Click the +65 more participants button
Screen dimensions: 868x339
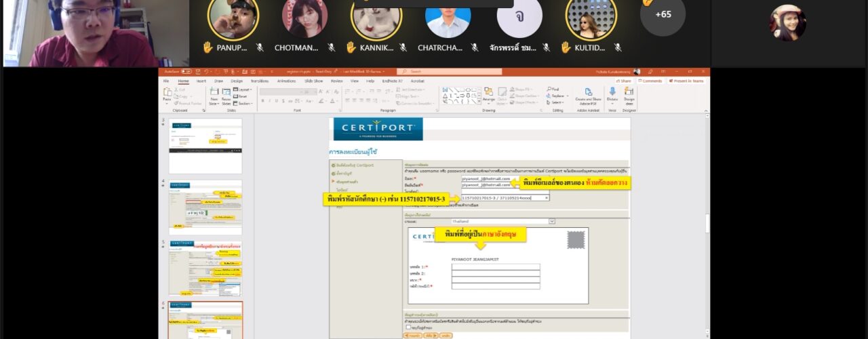[663, 14]
